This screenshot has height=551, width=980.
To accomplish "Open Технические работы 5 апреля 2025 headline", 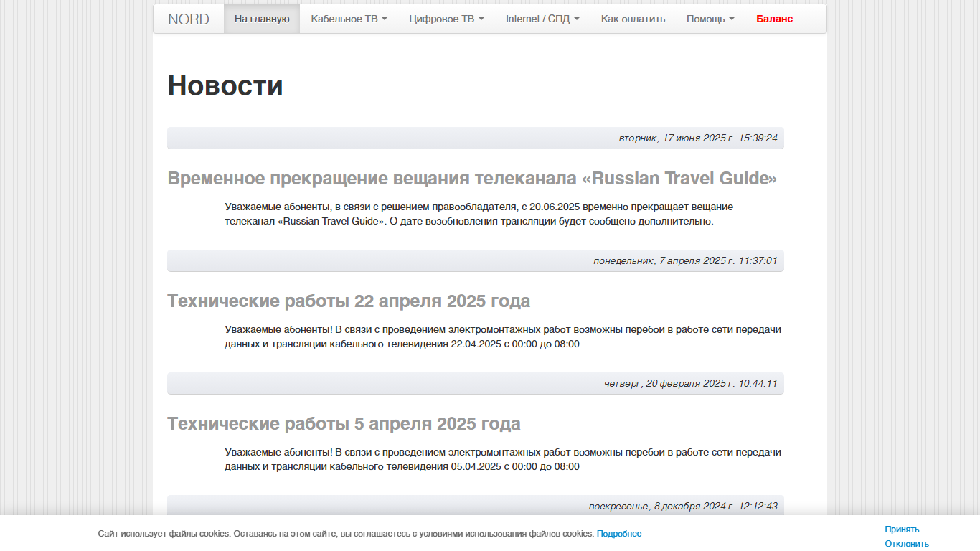I will pyautogui.click(x=344, y=424).
